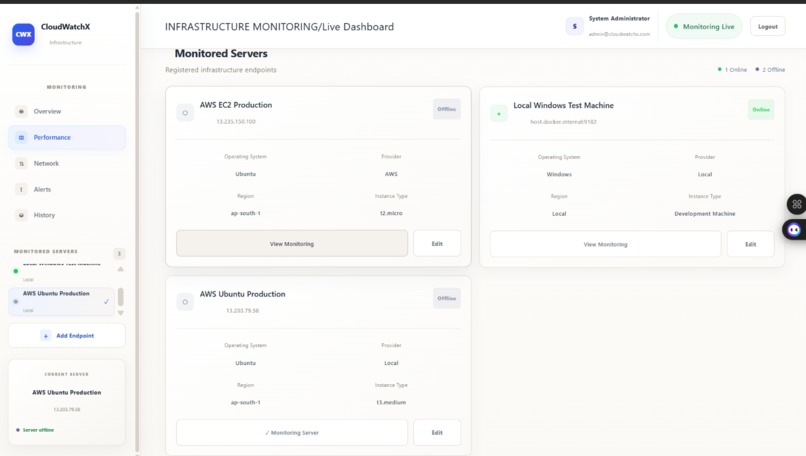Click the '1 Online' counter
The width and height of the screenshot is (806, 456).
tap(732, 69)
